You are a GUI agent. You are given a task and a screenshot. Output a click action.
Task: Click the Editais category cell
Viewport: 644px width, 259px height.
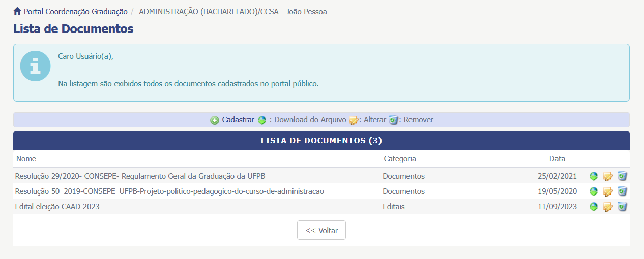394,207
